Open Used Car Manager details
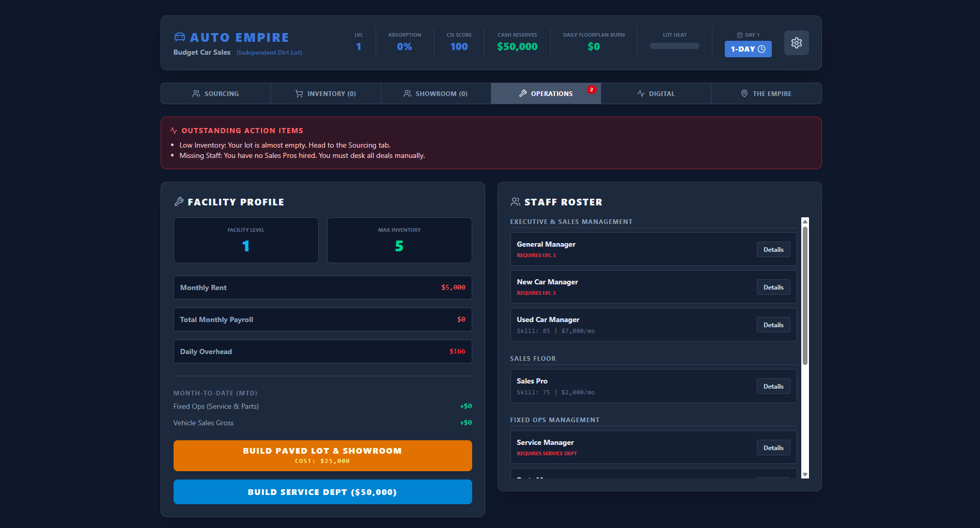 tap(773, 325)
